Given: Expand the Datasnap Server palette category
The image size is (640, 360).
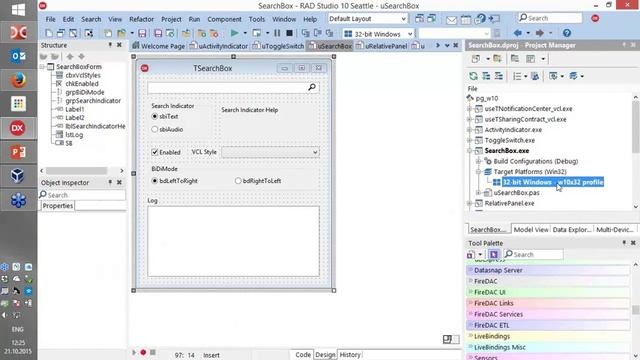Looking at the screenshot, I should point(547,270).
